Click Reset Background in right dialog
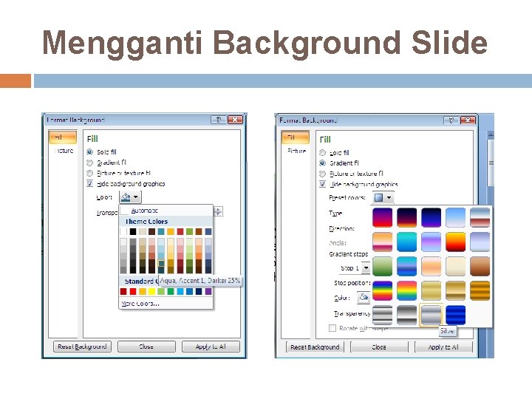Image resolution: width=532 pixels, height=399 pixels. pyautogui.click(x=315, y=347)
